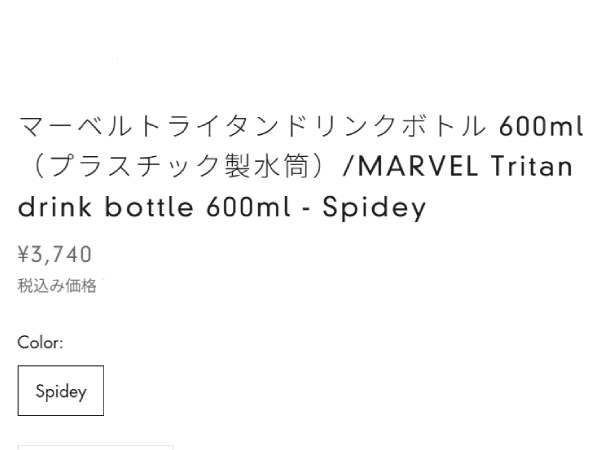This screenshot has height=450, width=600.
Task: Click the partially visible box below Spidey
Action: (95, 446)
